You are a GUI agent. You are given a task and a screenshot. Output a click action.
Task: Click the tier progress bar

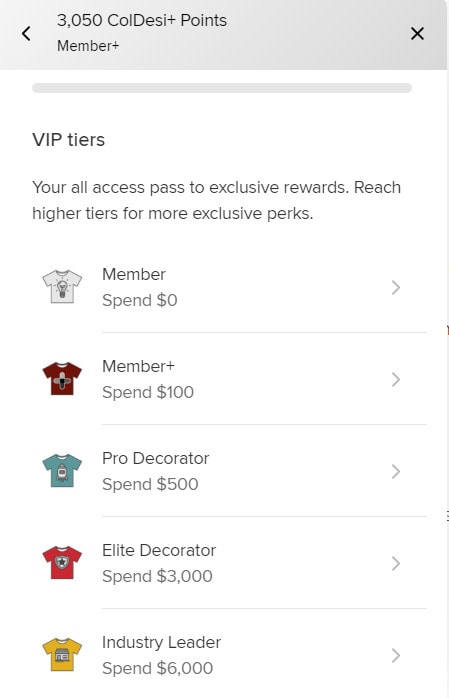tap(222, 88)
